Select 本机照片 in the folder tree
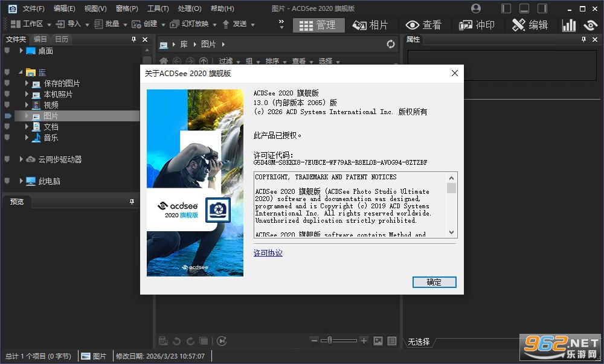Image resolution: width=604 pixels, height=364 pixels. [x=58, y=94]
